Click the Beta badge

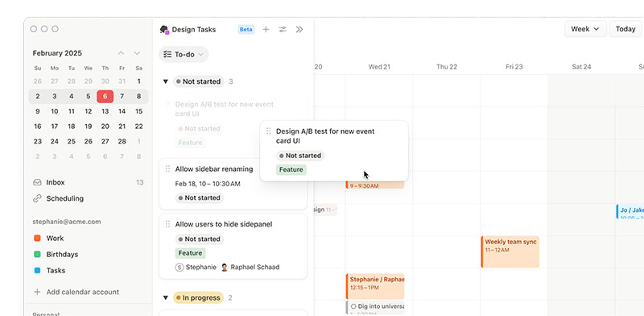[246, 29]
